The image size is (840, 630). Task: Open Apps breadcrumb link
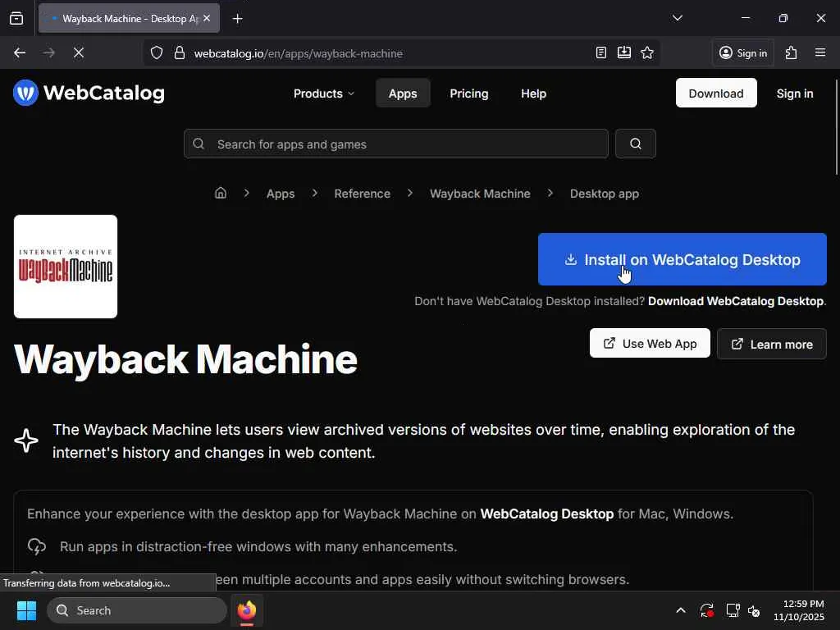coord(281,194)
